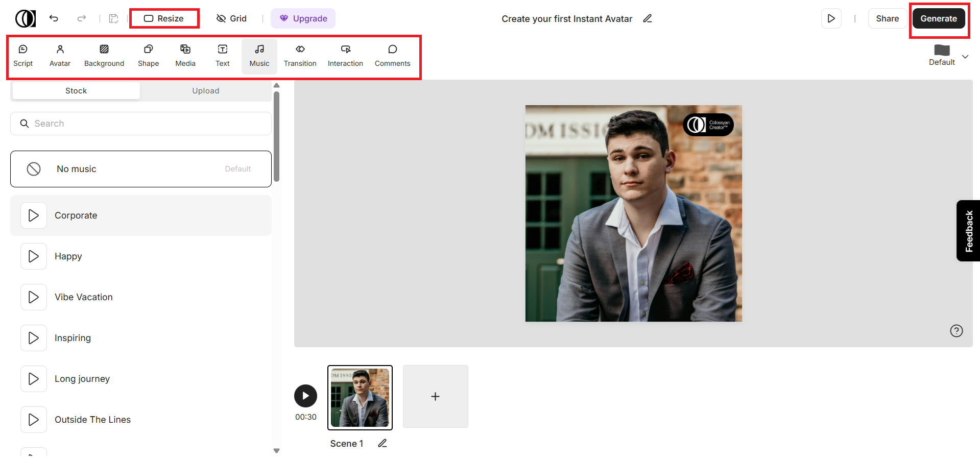This screenshot has width=980, height=460.
Task: Click the Upgrade button
Action: pos(303,18)
